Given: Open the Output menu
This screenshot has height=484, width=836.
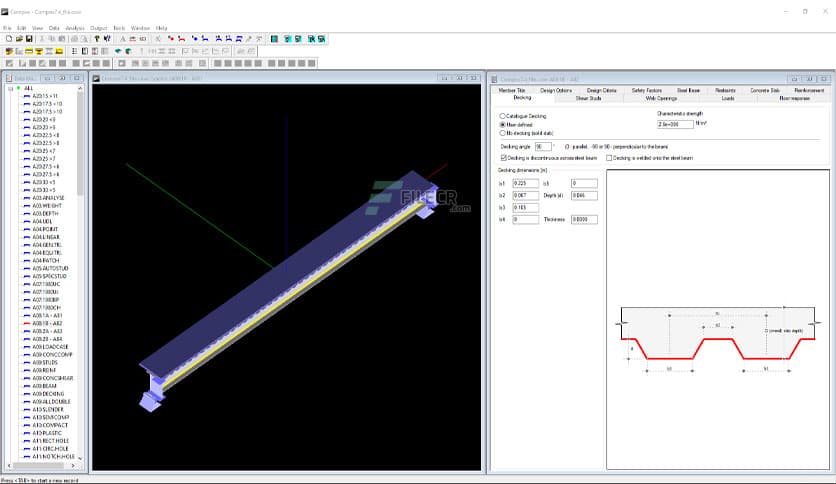Looking at the screenshot, I should pos(99,28).
